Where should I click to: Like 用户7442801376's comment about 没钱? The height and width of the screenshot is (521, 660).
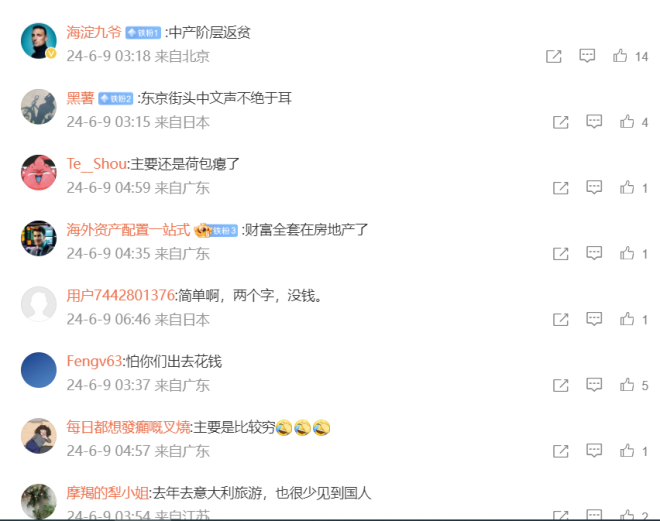click(627, 319)
